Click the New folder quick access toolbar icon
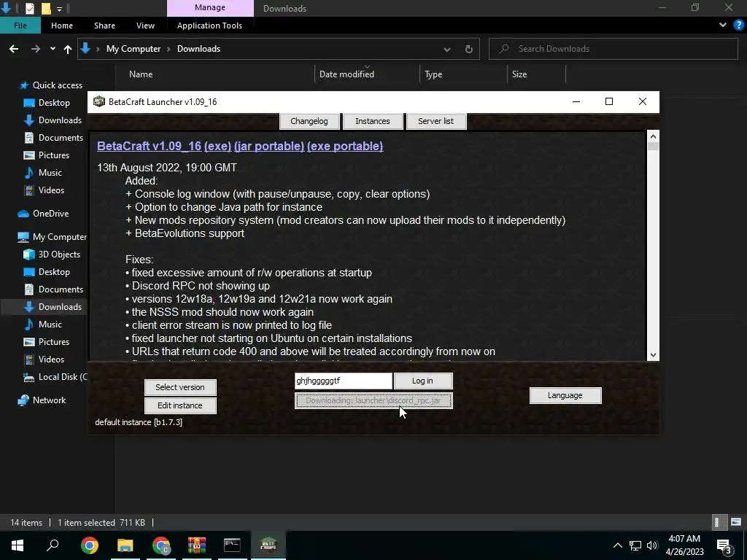 [x=46, y=8]
